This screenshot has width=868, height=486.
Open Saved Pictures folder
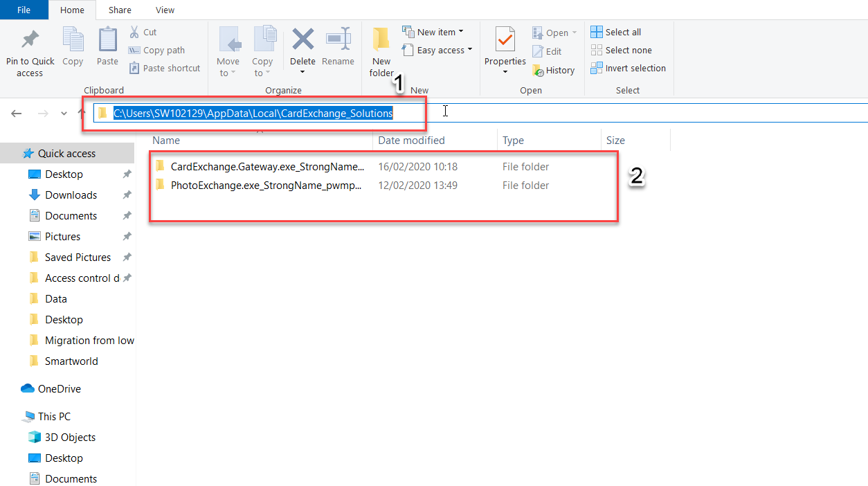pos(78,257)
